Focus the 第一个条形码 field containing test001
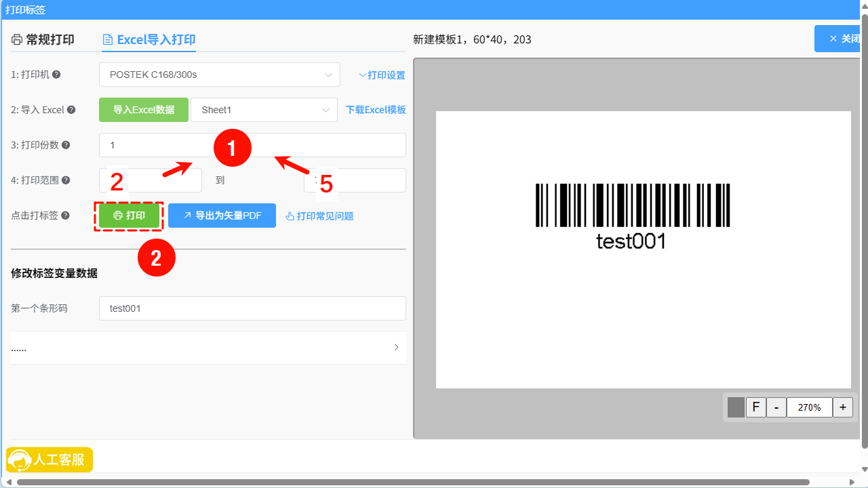The height and width of the screenshot is (488, 868). click(252, 308)
